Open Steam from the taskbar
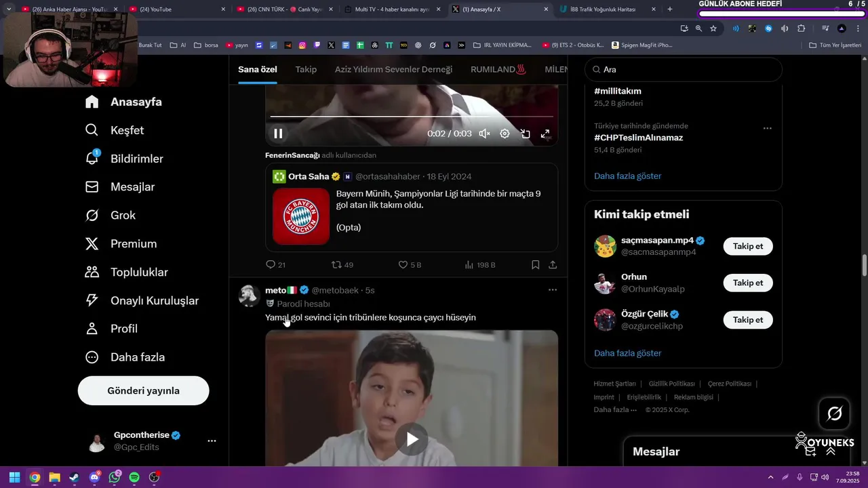Viewport: 868px width, 488px height. point(75,477)
